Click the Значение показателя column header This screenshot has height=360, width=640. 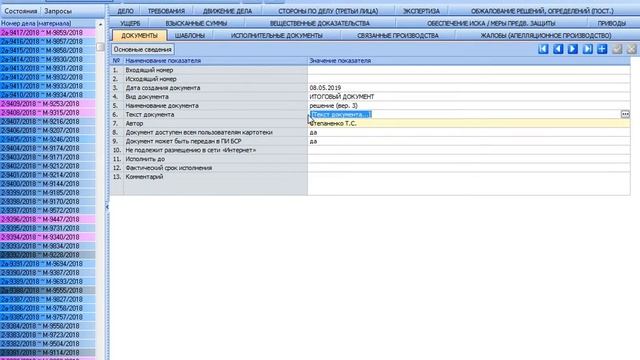(469, 60)
